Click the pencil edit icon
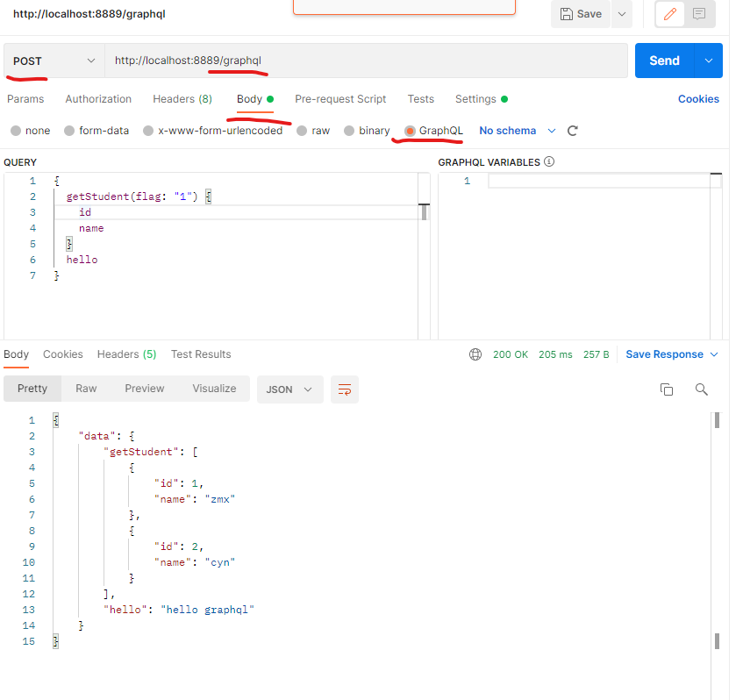This screenshot has width=743, height=700. tap(671, 14)
